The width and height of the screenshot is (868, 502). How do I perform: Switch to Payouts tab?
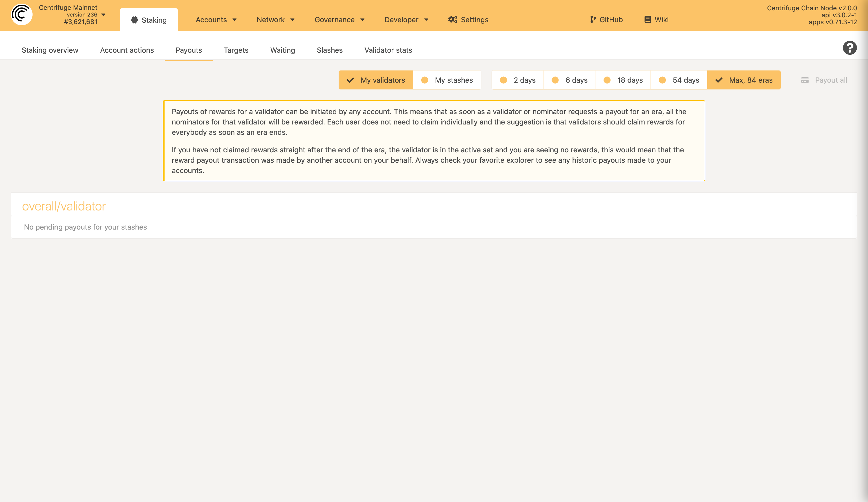click(189, 50)
